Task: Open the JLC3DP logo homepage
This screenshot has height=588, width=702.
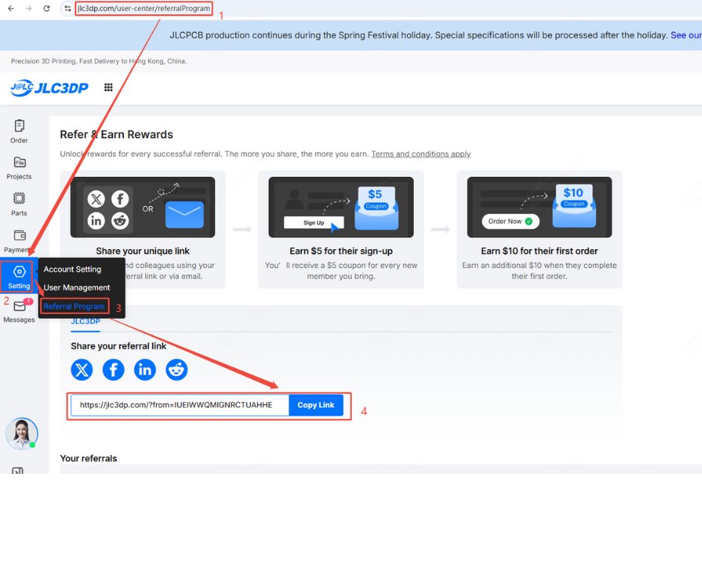Action: tap(50, 88)
